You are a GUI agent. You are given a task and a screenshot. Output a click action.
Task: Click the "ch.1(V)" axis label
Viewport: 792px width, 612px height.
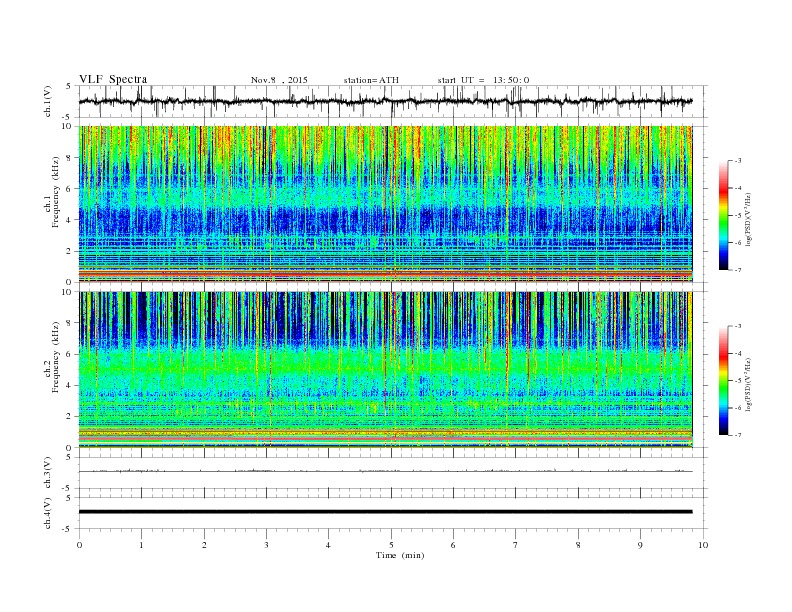pos(47,101)
